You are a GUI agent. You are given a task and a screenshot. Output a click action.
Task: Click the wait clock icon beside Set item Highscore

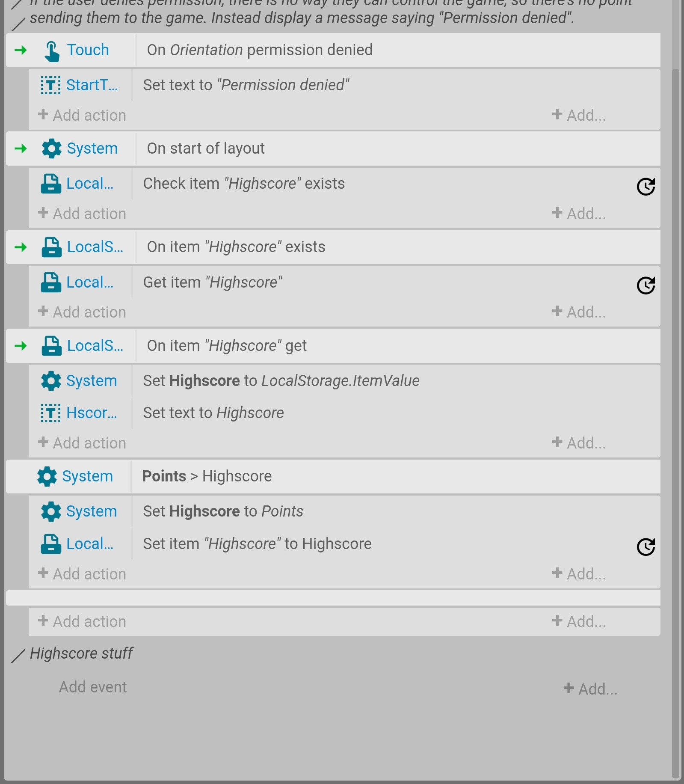(x=646, y=546)
